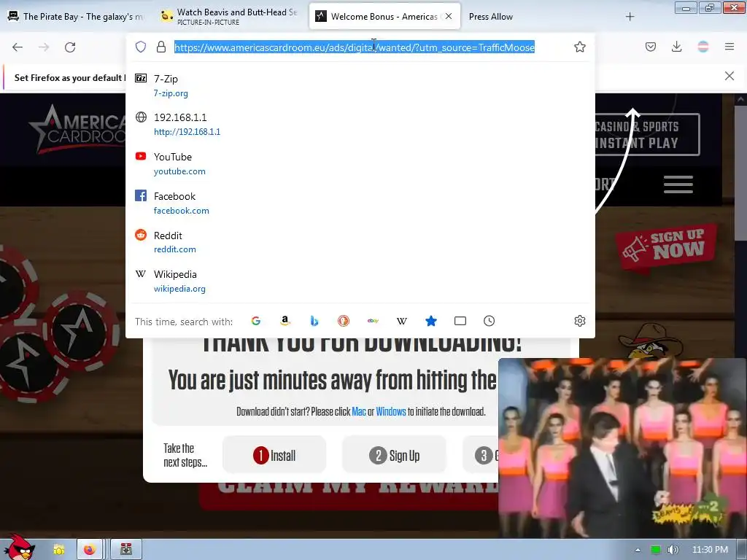Open Firefox from the taskbar

point(90,550)
